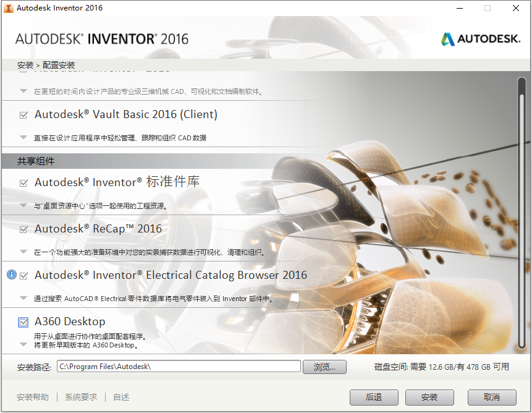Screen dimensions: 532x413
Task: Toggle the Inventor Electrical Catalog Browser 2016 checkbox
Action: (23, 276)
